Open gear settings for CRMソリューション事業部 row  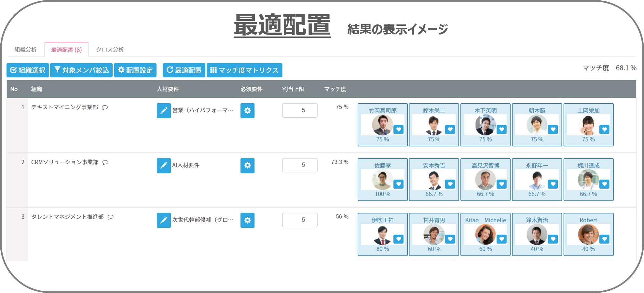point(247,166)
